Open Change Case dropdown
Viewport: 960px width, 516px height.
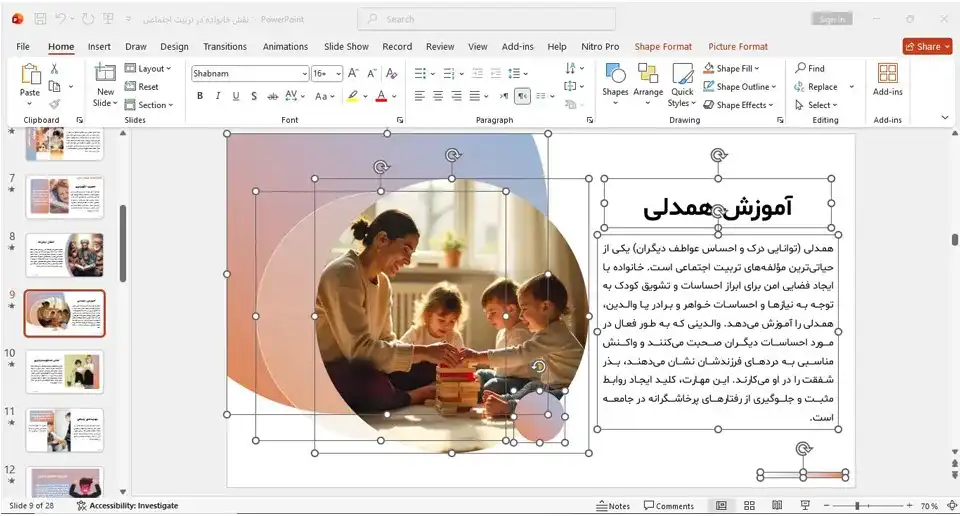click(x=324, y=96)
